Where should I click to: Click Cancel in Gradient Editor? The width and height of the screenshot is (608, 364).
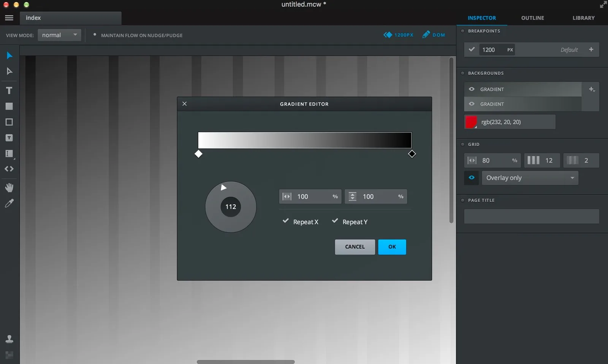[355, 247]
